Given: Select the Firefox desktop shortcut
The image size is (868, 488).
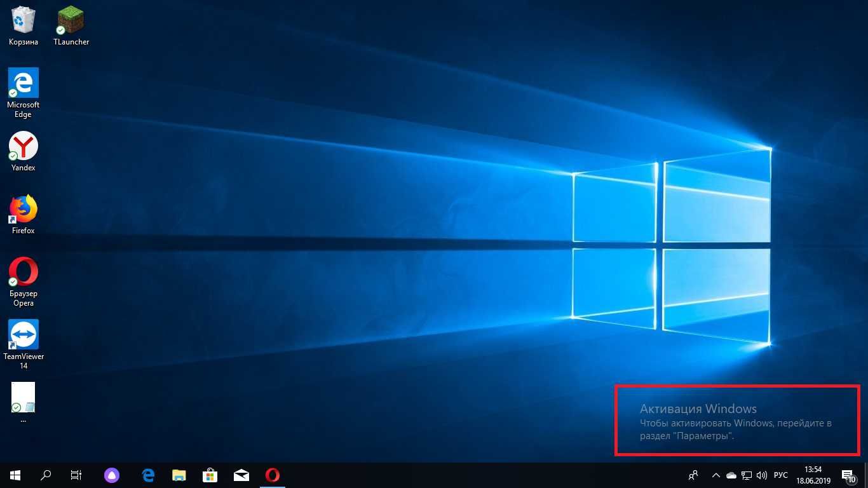Looking at the screenshot, I should coord(23,215).
